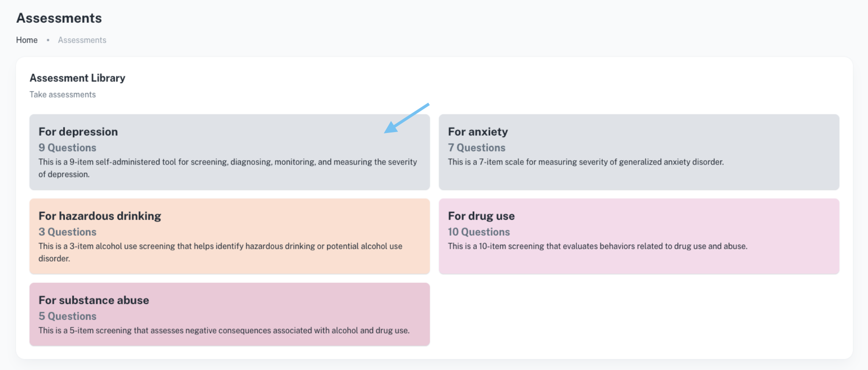Screen dimensions: 868x370
Task: Select the '10 Questions' drug use label
Action: pyautogui.click(x=479, y=232)
